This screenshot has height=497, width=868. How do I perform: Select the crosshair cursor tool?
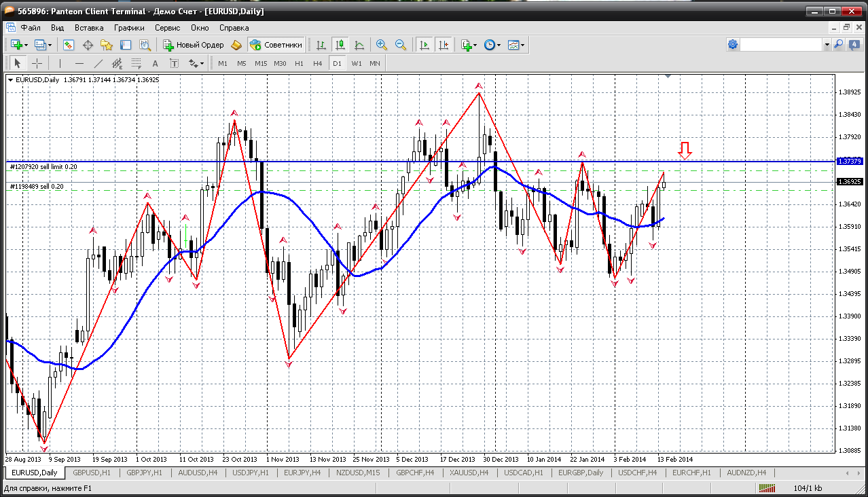click(37, 63)
